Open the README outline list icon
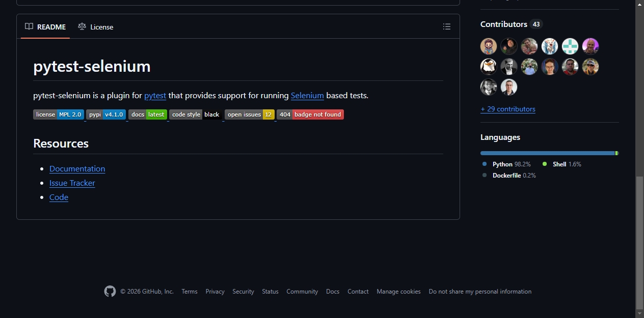This screenshot has width=644, height=318. [447, 26]
